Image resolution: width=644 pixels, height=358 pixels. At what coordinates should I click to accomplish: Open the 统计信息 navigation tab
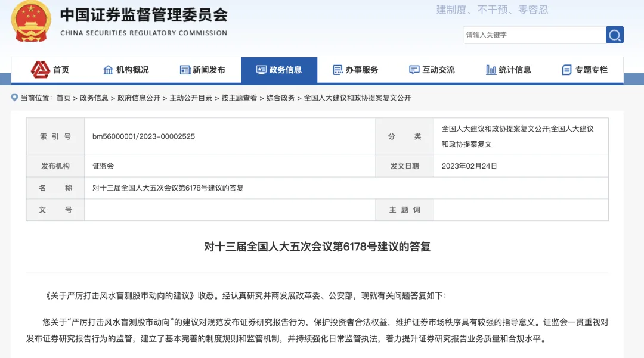[x=509, y=70]
